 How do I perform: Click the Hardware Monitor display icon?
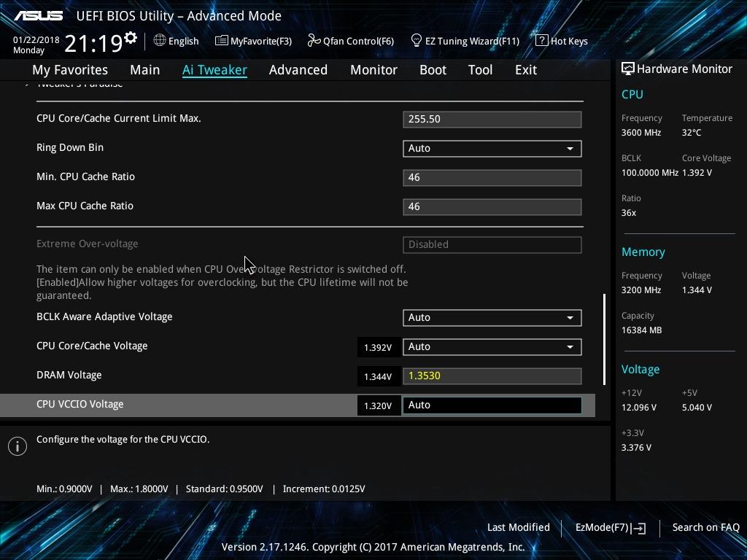[627, 69]
